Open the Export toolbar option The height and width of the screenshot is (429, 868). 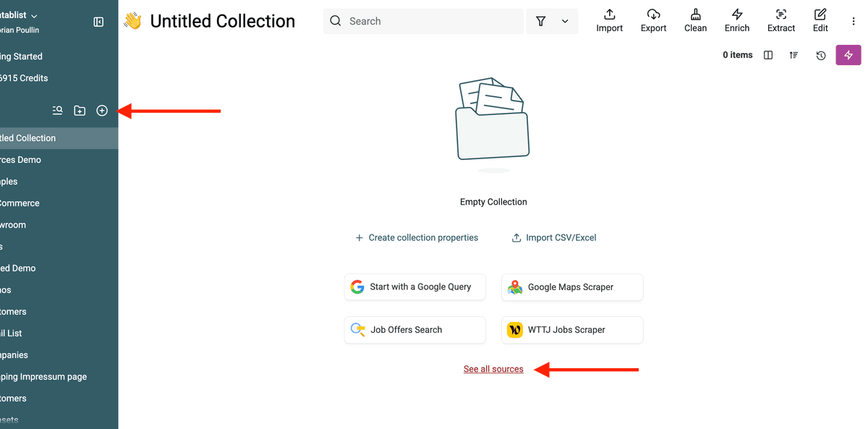[653, 20]
